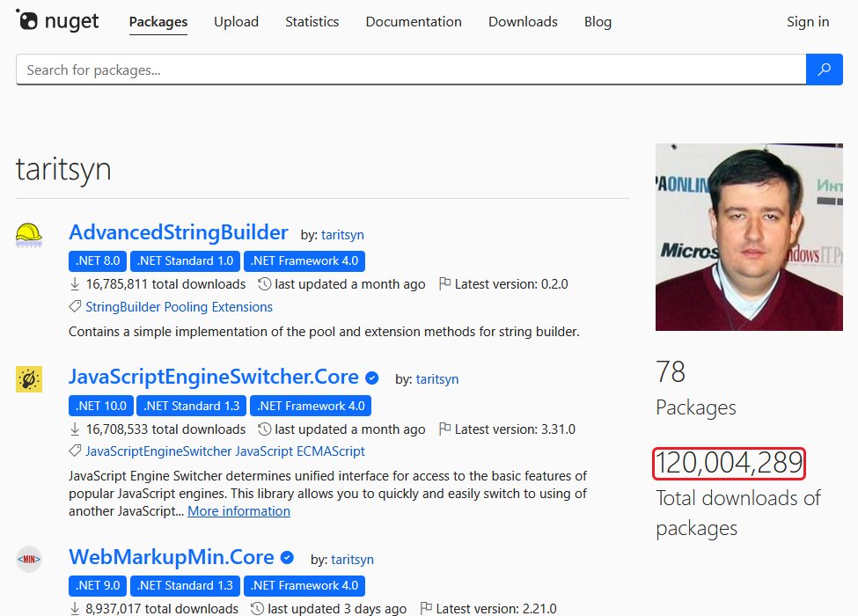858x616 pixels.
Task: Open the JavaScriptEngineSwitcher.Core package icon
Action: pos(29,379)
